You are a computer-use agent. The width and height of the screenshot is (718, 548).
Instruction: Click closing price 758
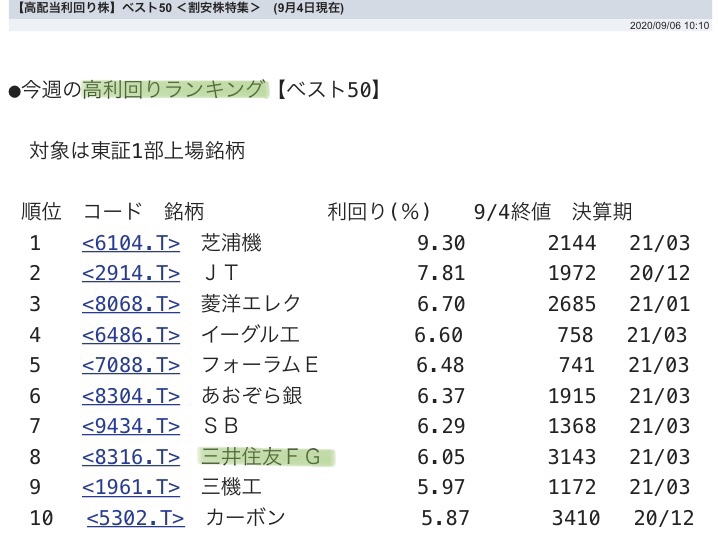coord(576,335)
